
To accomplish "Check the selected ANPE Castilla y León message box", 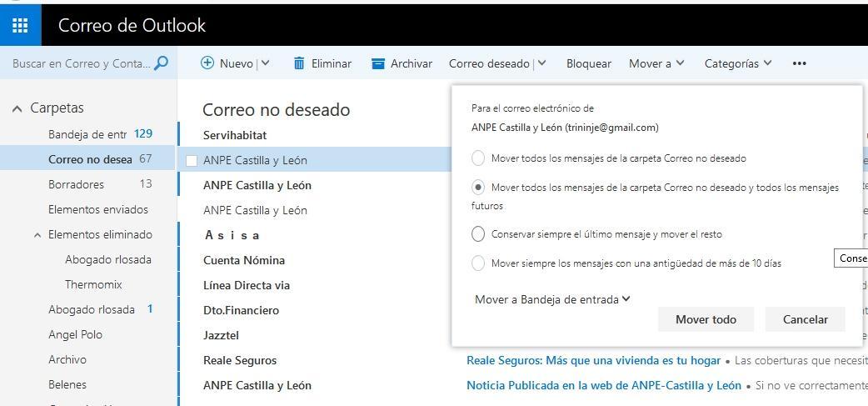I will 192,161.
